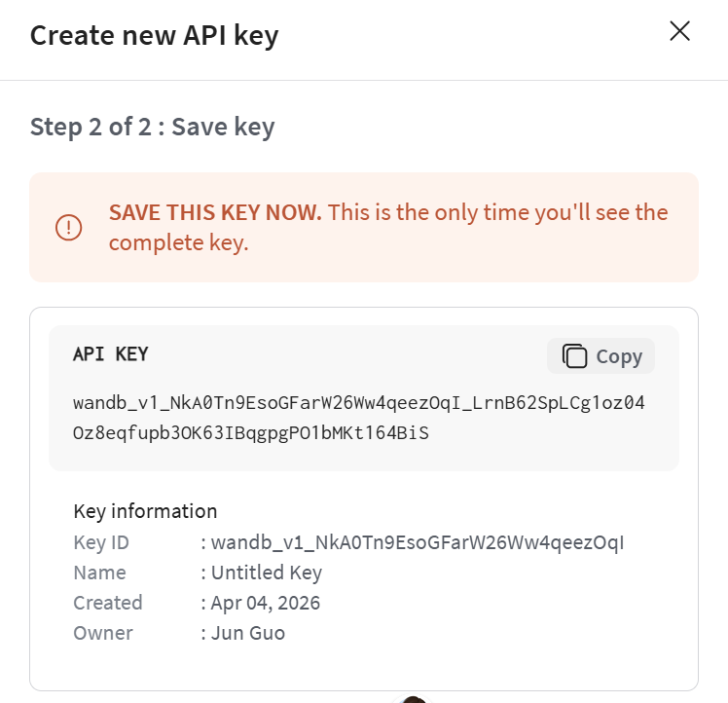Click the Key ID value text
The image size is (728, 703).
[417, 542]
